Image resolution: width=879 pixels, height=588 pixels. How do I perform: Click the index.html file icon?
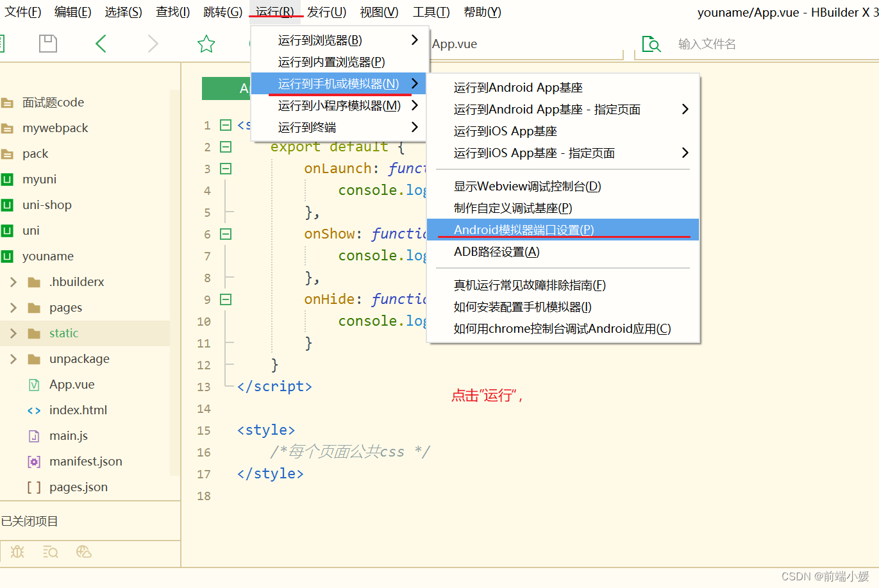pyautogui.click(x=34, y=410)
